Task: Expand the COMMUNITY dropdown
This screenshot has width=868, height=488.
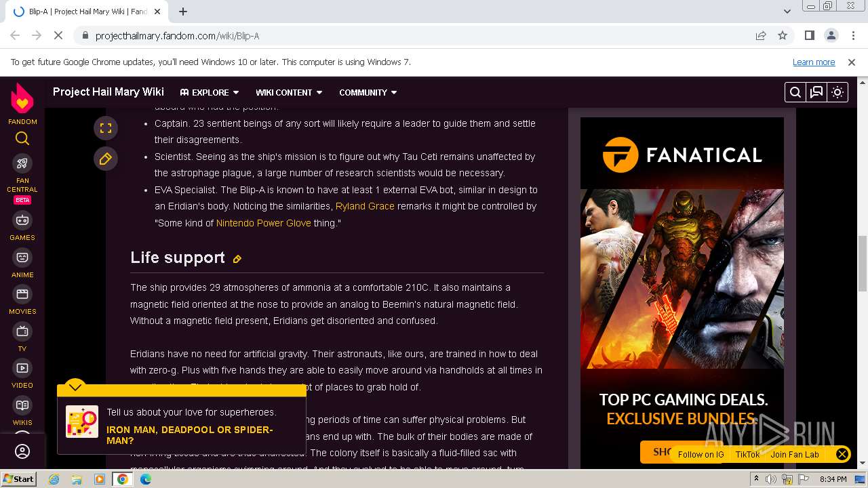Action: (368, 92)
